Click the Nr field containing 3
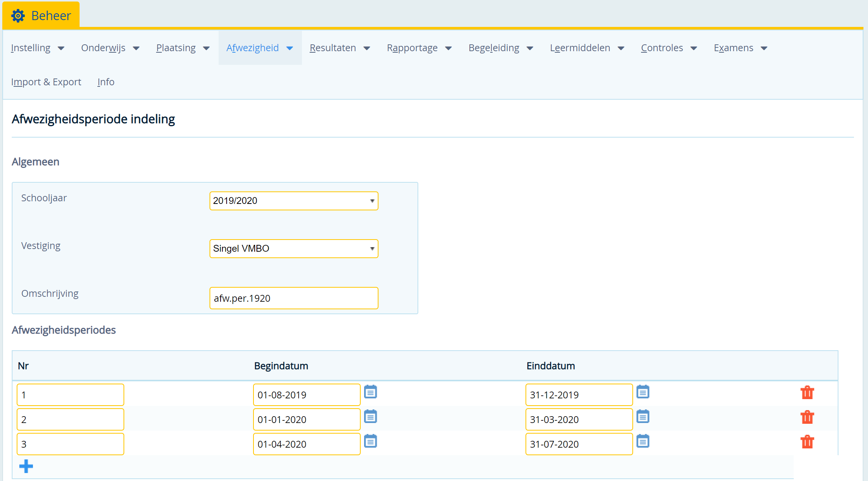This screenshot has height=481, width=868. tap(70, 444)
